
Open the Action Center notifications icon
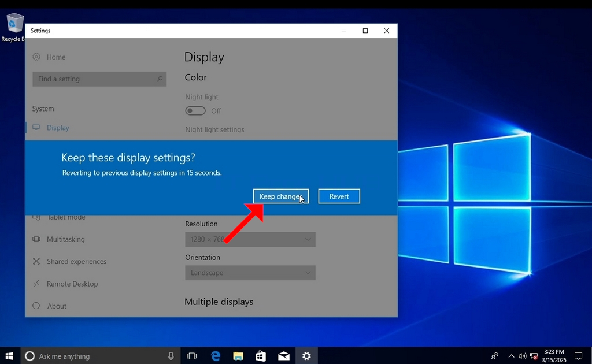pyautogui.click(x=578, y=356)
